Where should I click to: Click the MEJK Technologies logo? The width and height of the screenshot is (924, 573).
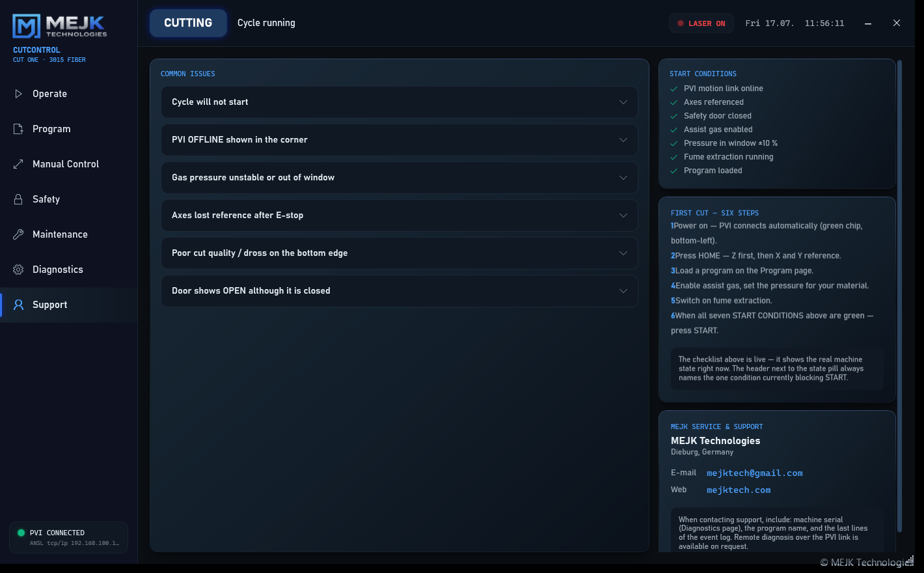coord(59,26)
